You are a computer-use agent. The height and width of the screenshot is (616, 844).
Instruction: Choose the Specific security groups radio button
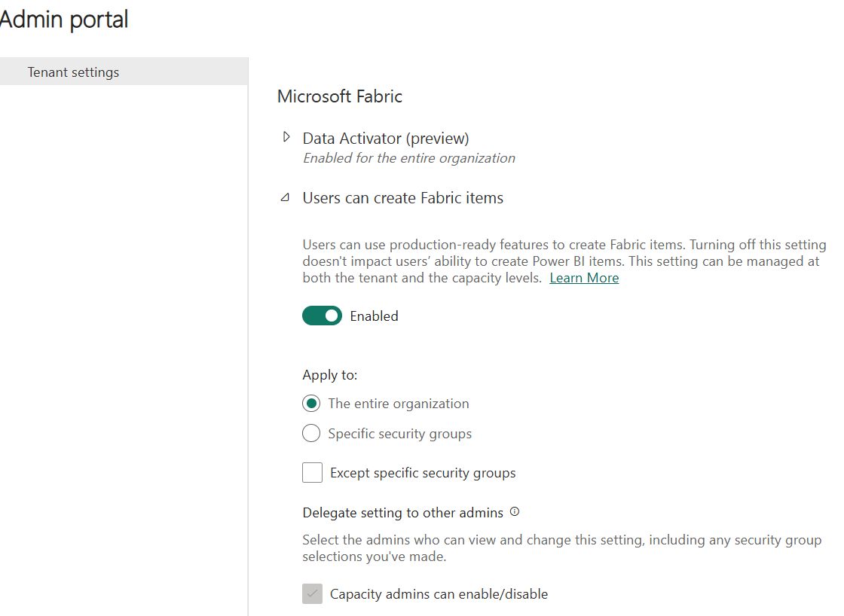(311, 434)
